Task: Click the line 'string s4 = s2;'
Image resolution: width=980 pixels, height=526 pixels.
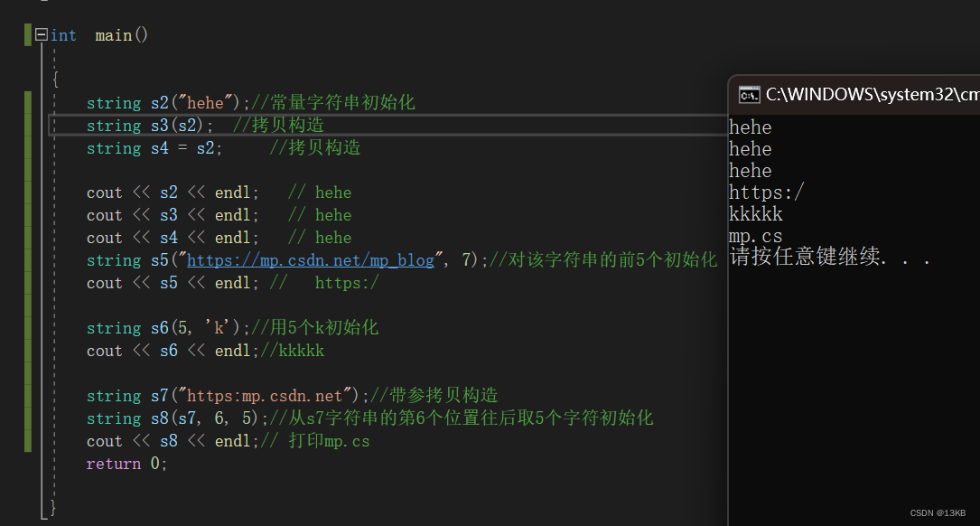Action: (154, 147)
